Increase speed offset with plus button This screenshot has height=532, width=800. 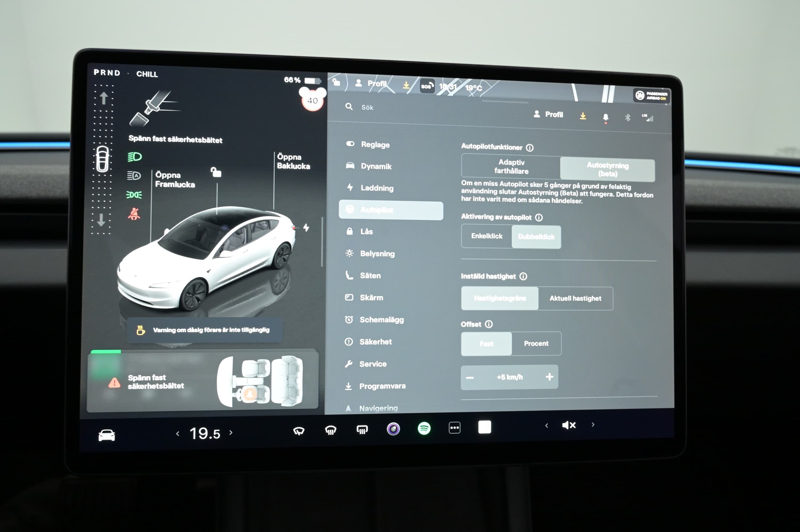(549, 377)
